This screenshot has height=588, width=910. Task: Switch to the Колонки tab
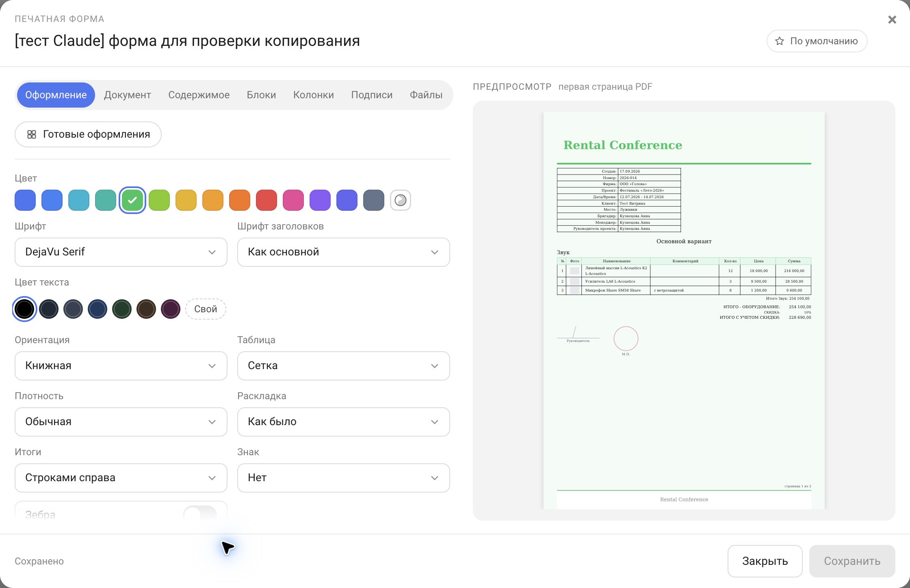tap(314, 95)
